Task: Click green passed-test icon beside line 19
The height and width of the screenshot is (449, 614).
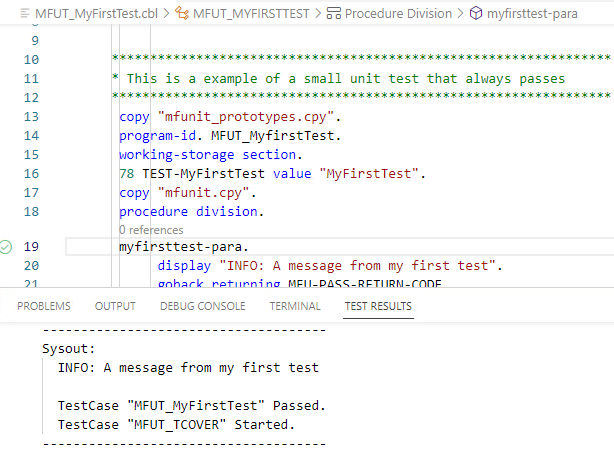Action: [x=8, y=246]
